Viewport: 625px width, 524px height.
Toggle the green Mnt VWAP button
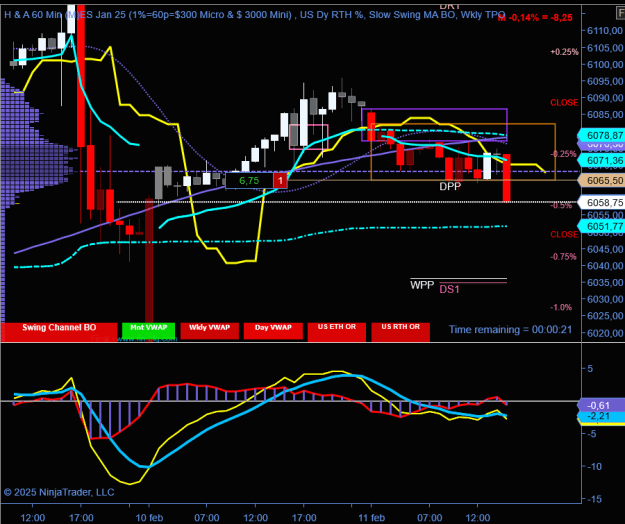(148, 331)
